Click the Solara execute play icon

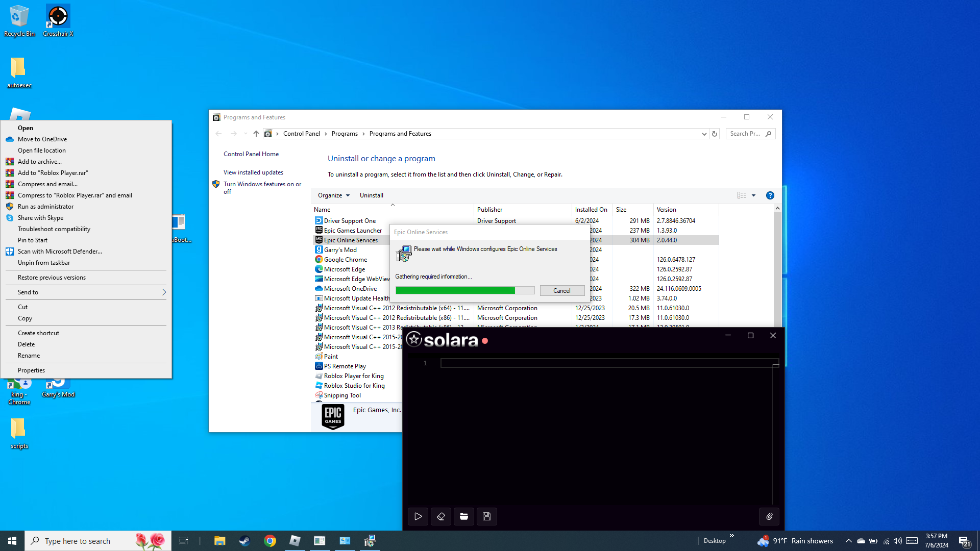point(418,516)
